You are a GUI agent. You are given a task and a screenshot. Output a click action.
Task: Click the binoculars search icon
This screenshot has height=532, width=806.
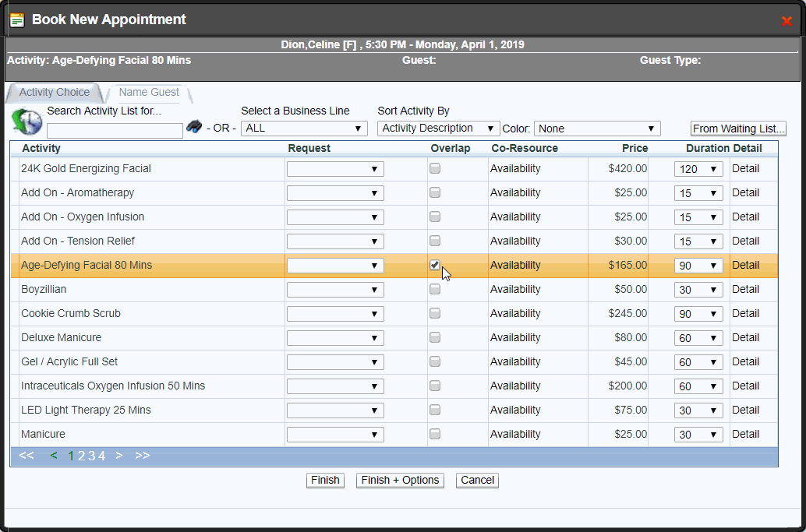pyautogui.click(x=194, y=126)
